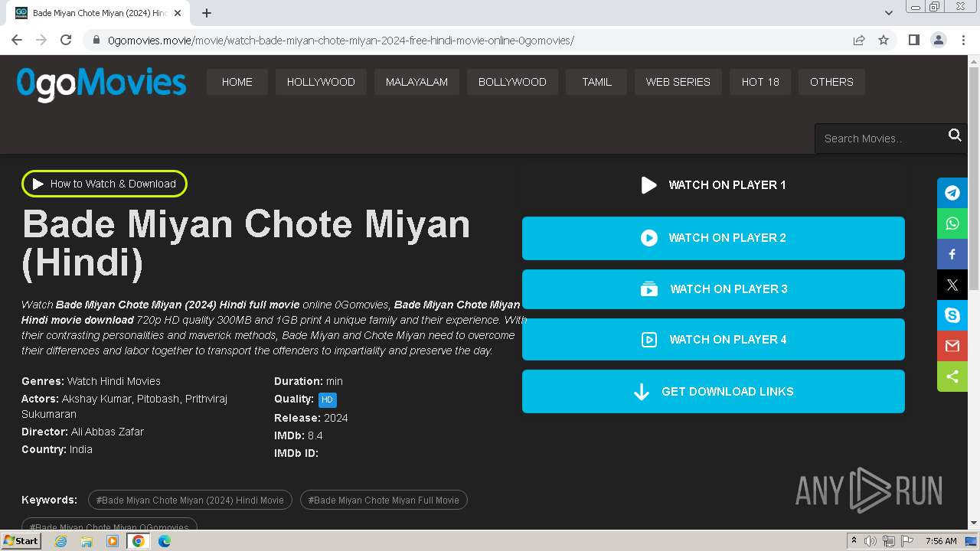
Task: Select WATCH ON PLAYER 1
Action: tap(714, 185)
